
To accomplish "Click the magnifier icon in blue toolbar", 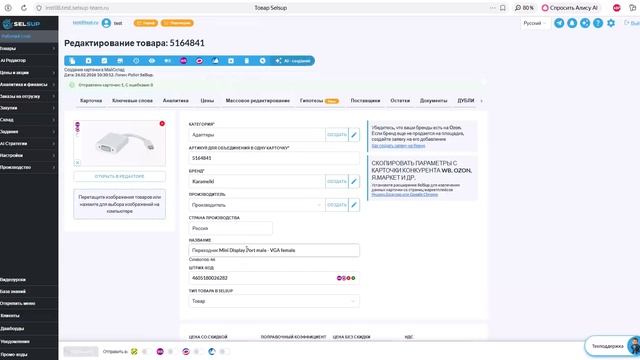I will [262, 61].
